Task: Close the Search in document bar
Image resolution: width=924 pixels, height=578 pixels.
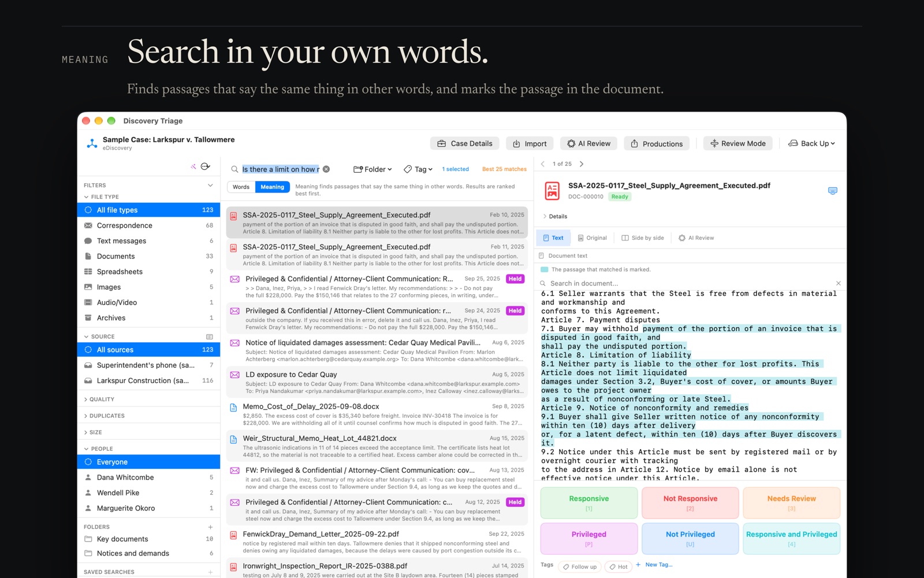Action: coord(839,283)
